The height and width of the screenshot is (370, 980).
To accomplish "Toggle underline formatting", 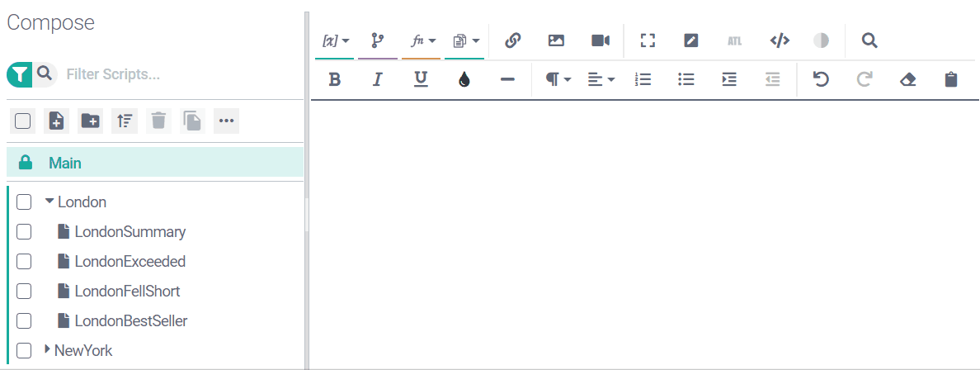I will (x=422, y=79).
